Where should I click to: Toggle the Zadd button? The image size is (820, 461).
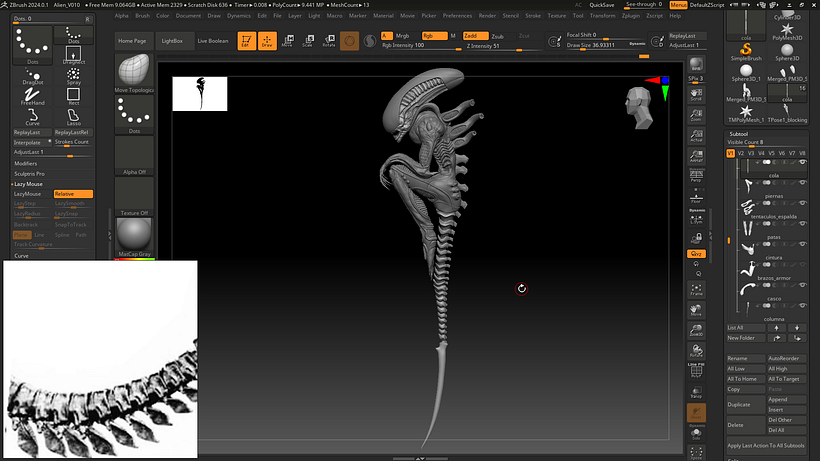tap(475, 36)
